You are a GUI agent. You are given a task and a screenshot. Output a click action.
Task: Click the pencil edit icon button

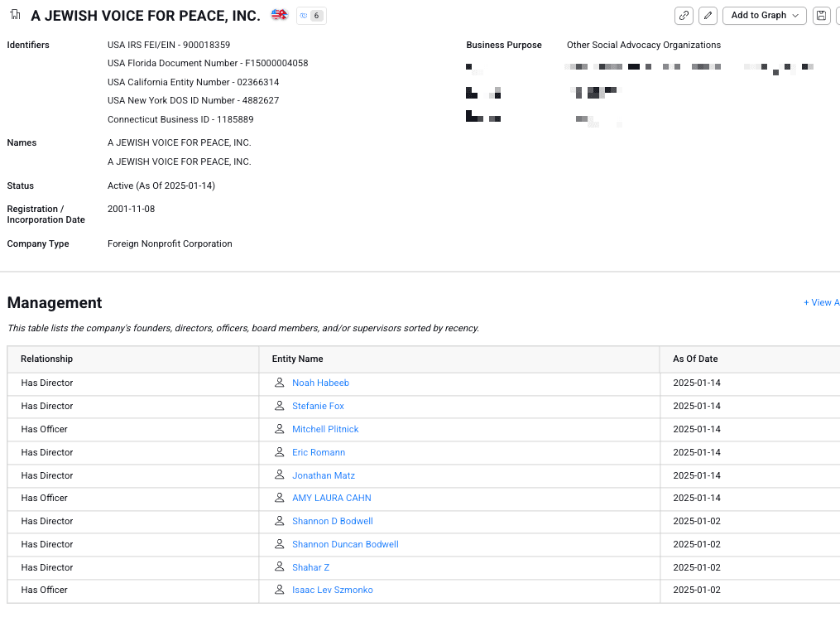708,16
